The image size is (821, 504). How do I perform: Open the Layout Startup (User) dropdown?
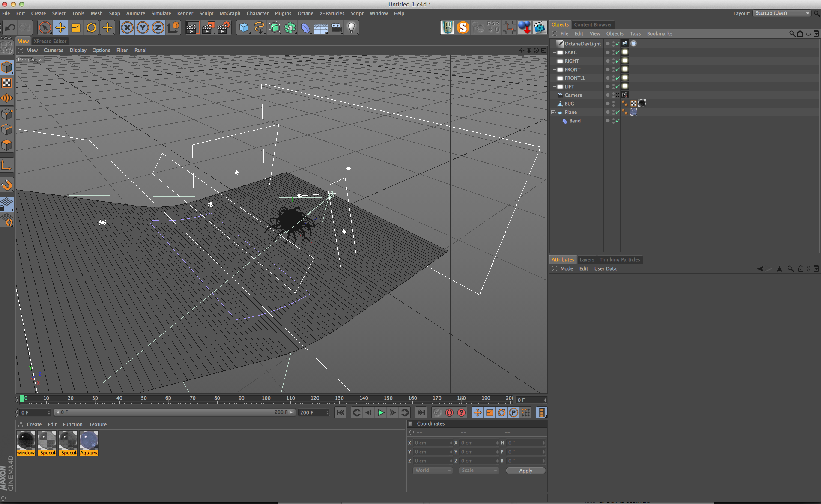pos(782,13)
